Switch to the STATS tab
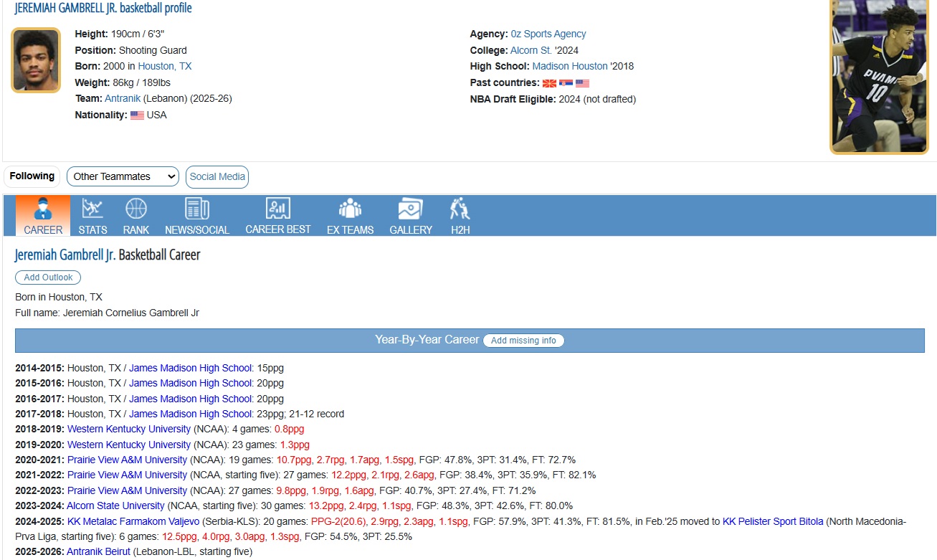Viewport: 937px width, 560px height. [x=92, y=216]
